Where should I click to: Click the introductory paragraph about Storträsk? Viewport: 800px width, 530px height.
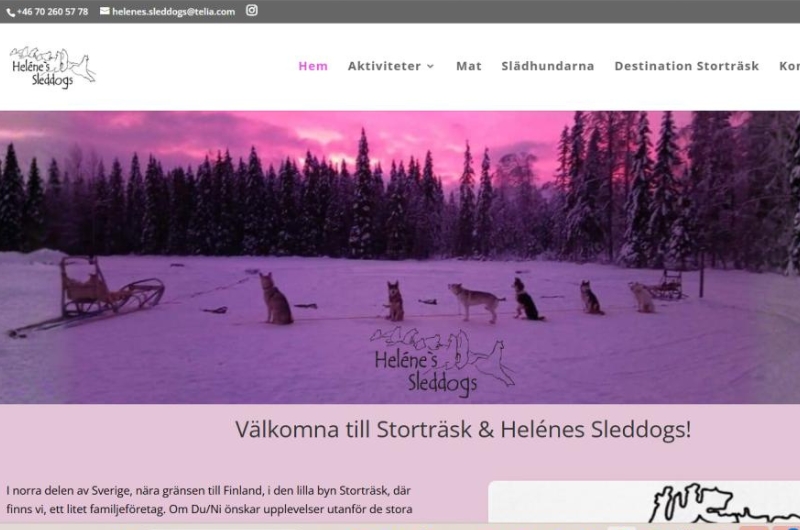point(209,500)
